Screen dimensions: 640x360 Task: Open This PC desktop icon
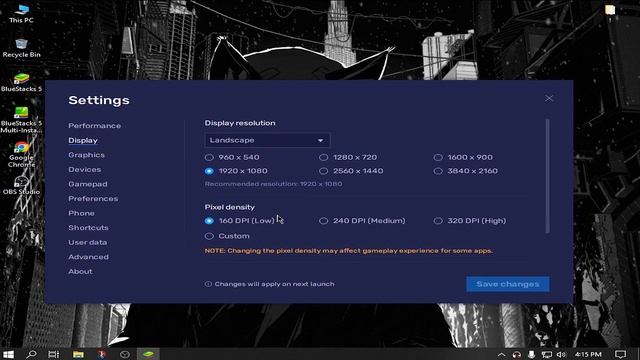[21, 13]
